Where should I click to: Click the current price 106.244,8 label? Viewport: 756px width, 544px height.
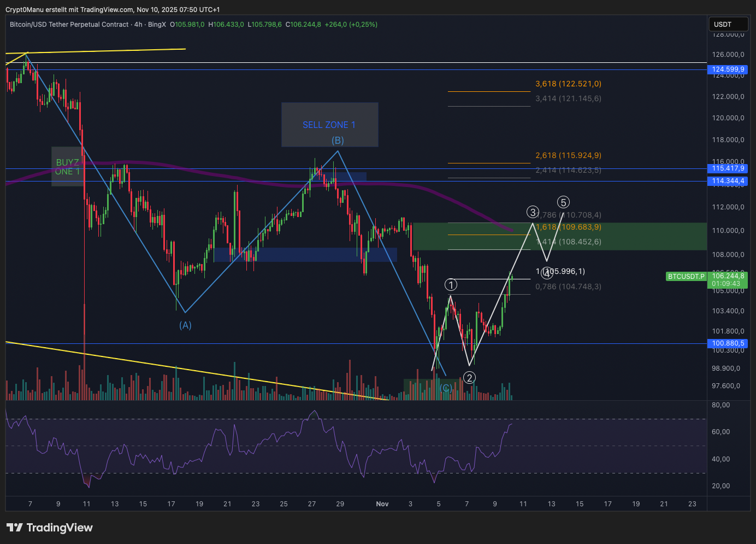coord(729,276)
